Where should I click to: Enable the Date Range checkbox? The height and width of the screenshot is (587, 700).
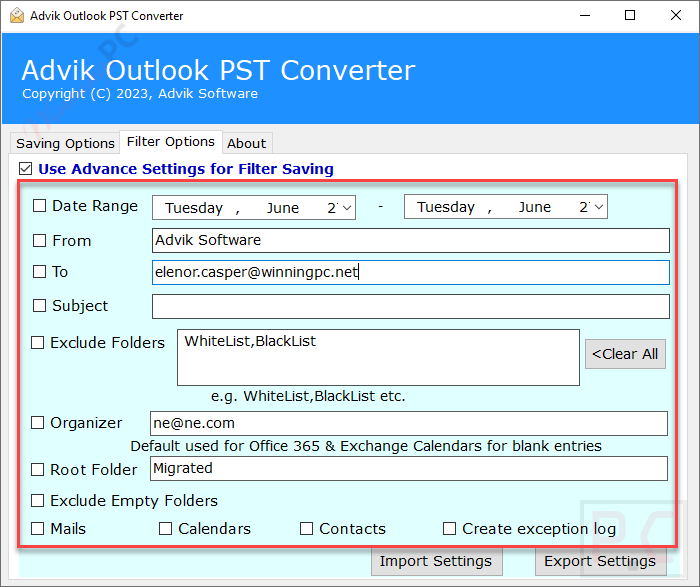pyautogui.click(x=39, y=206)
